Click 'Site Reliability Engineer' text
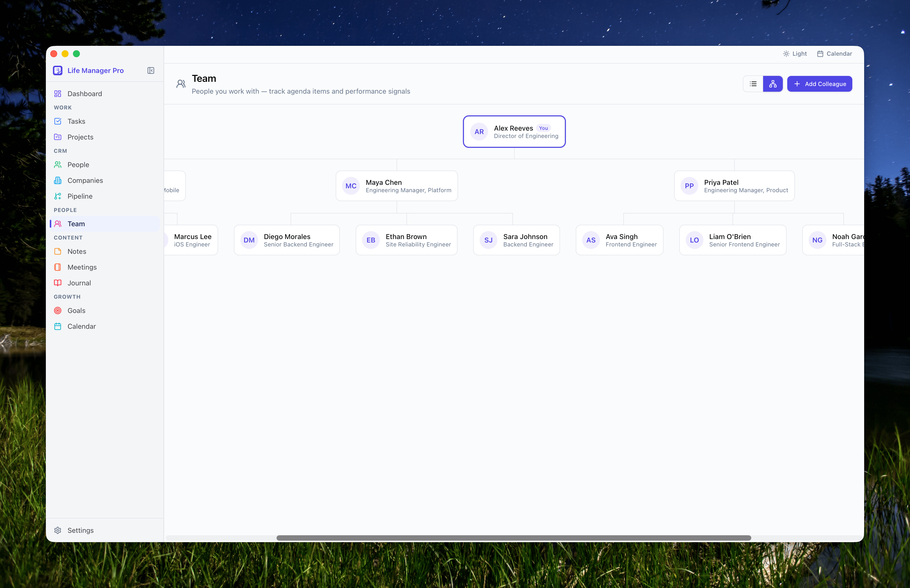Image resolution: width=910 pixels, height=588 pixels. pyautogui.click(x=418, y=244)
